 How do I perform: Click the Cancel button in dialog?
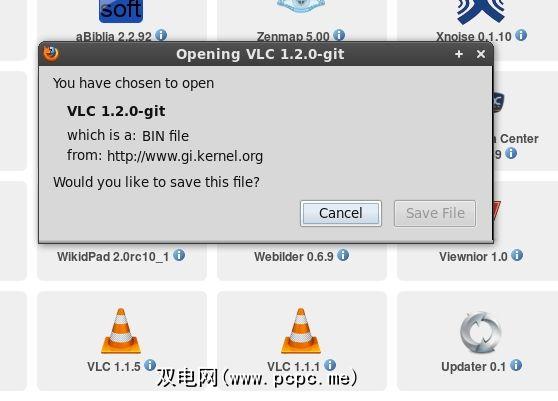(x=341, y=213)
